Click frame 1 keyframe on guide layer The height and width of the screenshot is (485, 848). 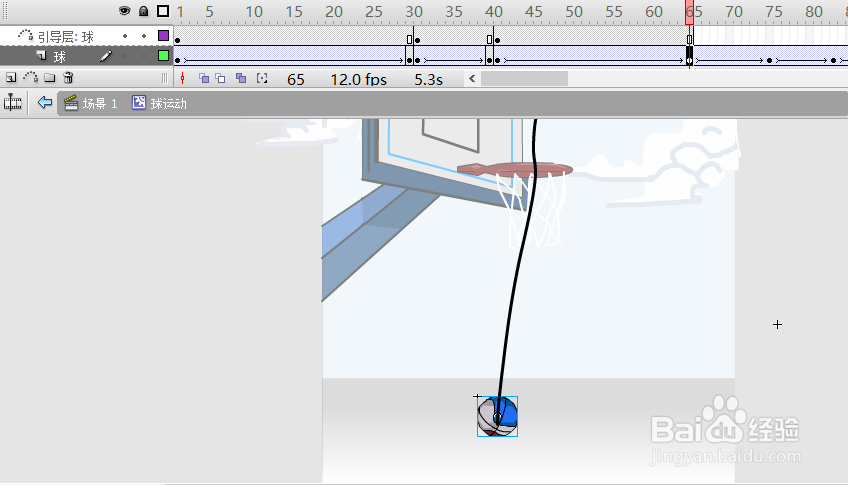[177, 40]
